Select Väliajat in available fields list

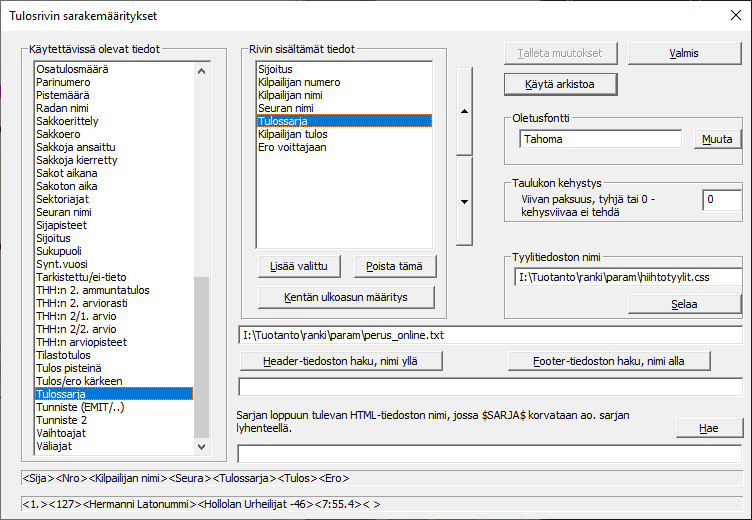56,446
